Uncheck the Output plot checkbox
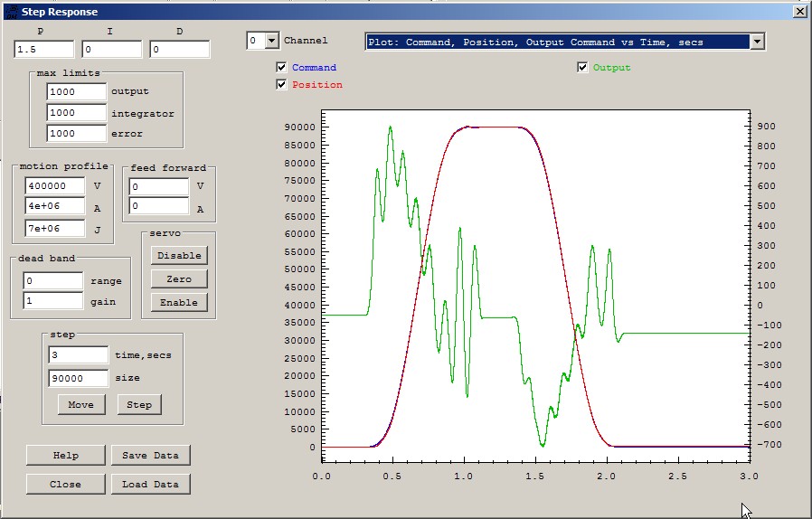 point(583,68)
